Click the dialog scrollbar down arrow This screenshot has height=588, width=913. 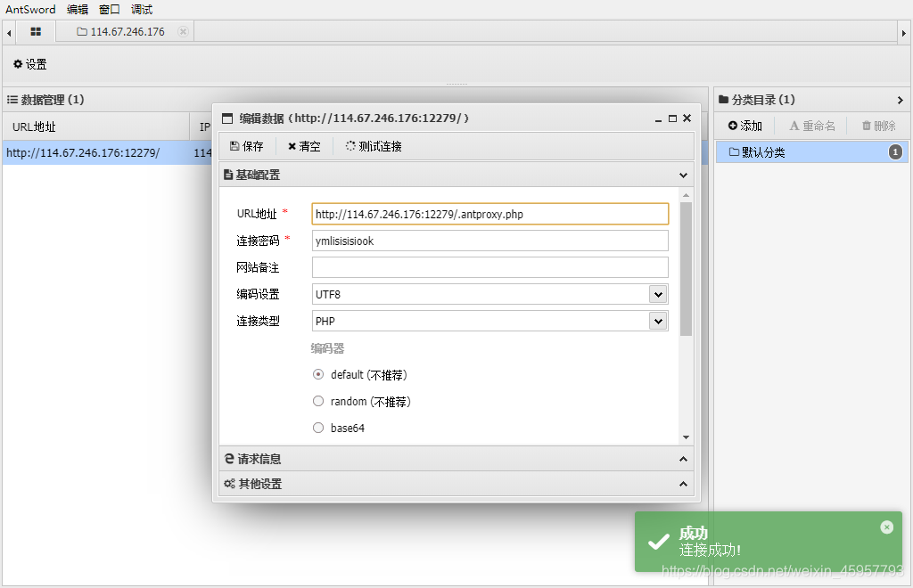tap(686, 437)
